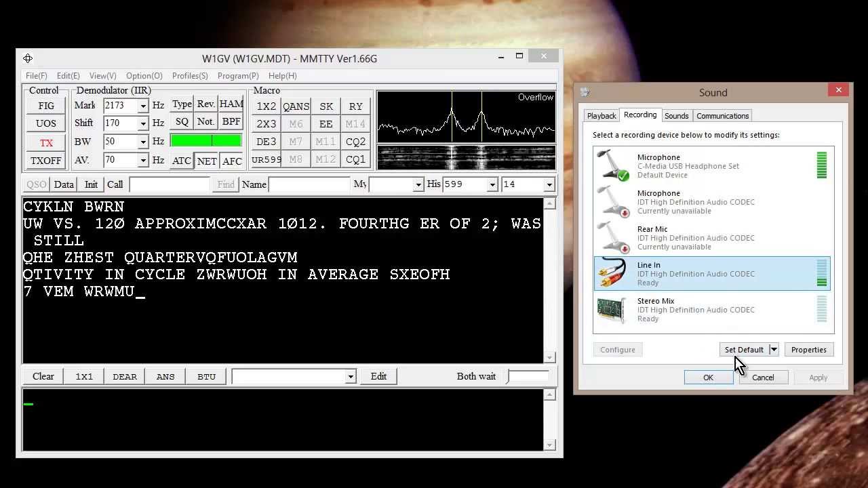Send the CQ2 macro
This screenshot has height=488, width=868.
(x=355, y=142)
